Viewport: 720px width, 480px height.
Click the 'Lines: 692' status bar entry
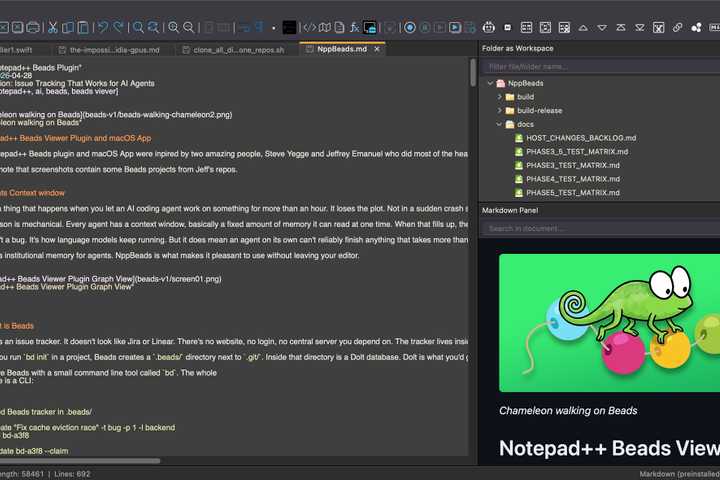point(72,474)
